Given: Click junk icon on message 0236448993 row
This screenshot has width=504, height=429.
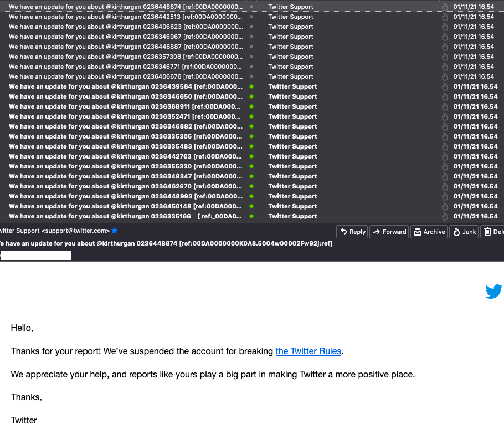Looking at the screenshot, I should tap(445, 197).
